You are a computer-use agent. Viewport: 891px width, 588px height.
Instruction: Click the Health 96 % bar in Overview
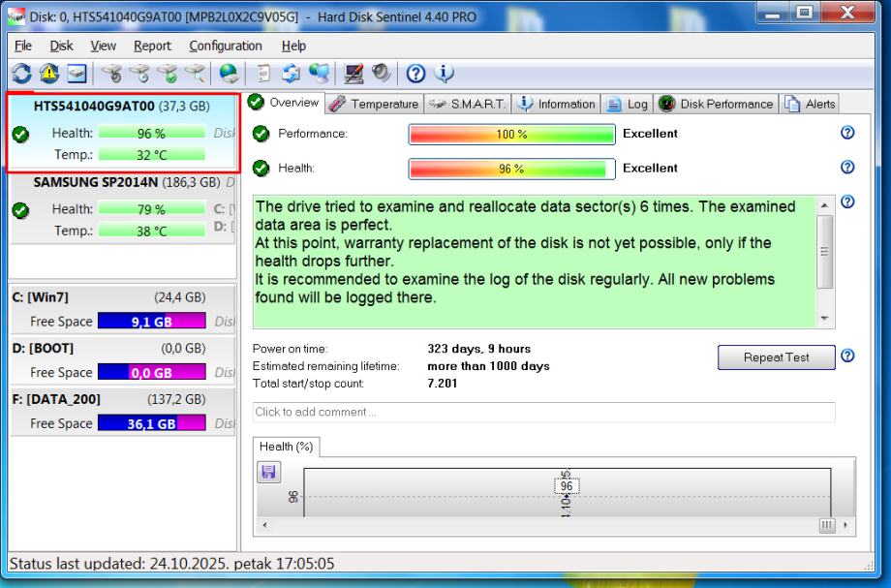[511, 169]
